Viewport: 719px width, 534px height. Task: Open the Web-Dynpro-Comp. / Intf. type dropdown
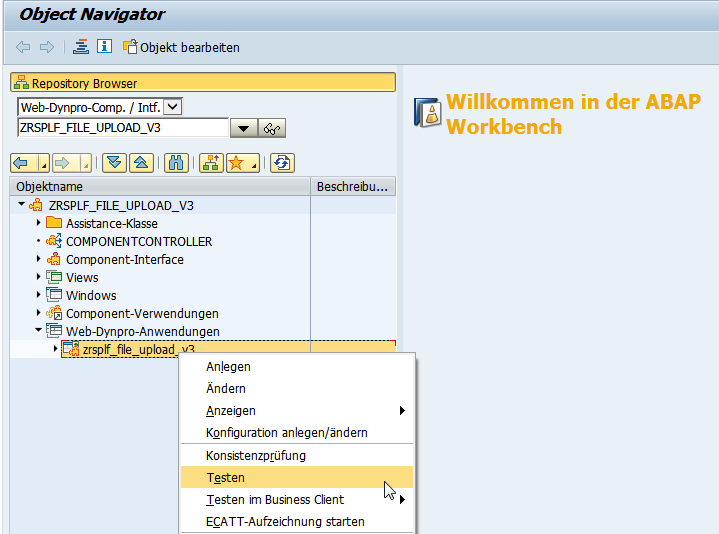[173, 107]
